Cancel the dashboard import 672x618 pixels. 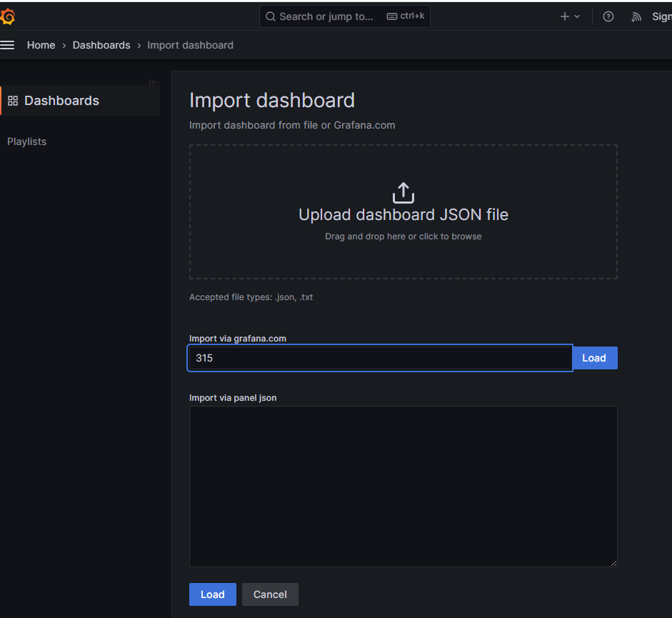pyautogui.click(x=270, y=594)
